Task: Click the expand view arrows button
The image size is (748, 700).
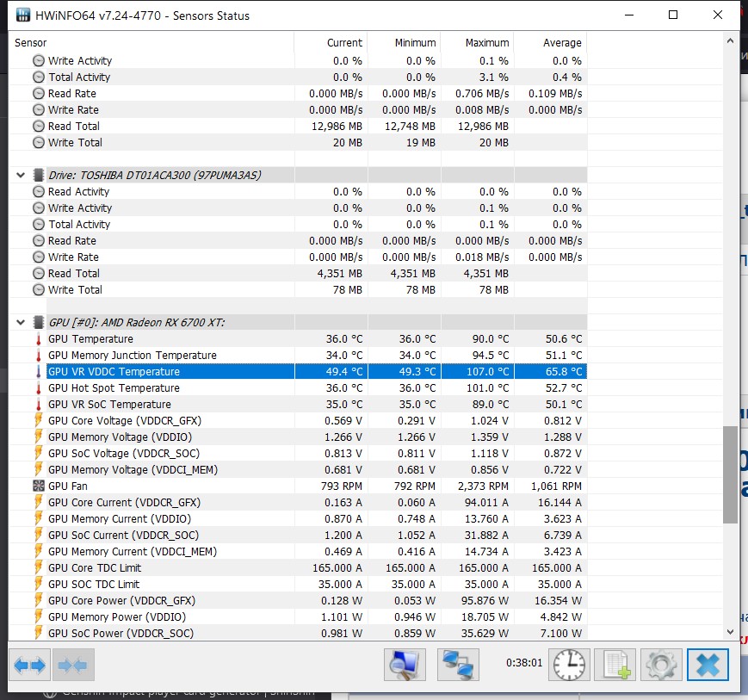Action: point(29,664)
